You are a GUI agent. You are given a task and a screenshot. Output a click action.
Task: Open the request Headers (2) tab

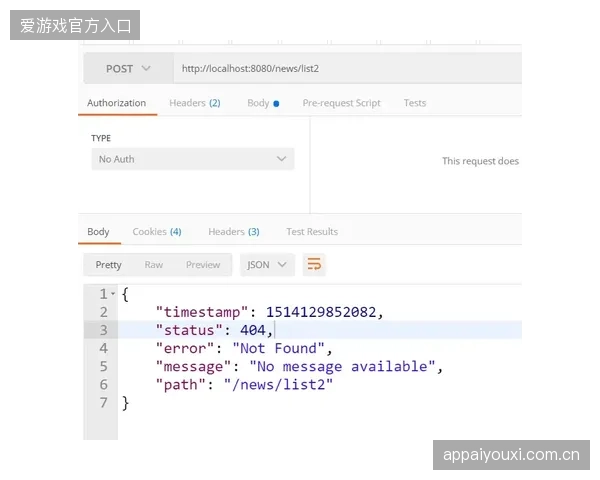(x=194, y=103)
